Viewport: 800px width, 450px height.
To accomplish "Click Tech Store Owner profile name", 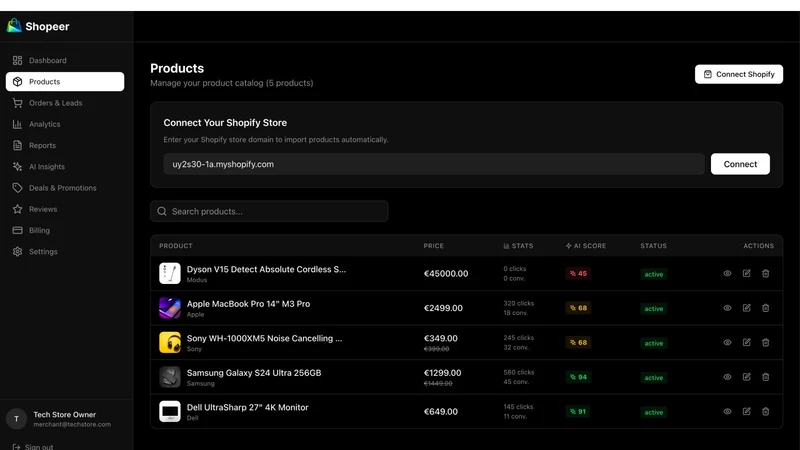I will click(64, 415).
